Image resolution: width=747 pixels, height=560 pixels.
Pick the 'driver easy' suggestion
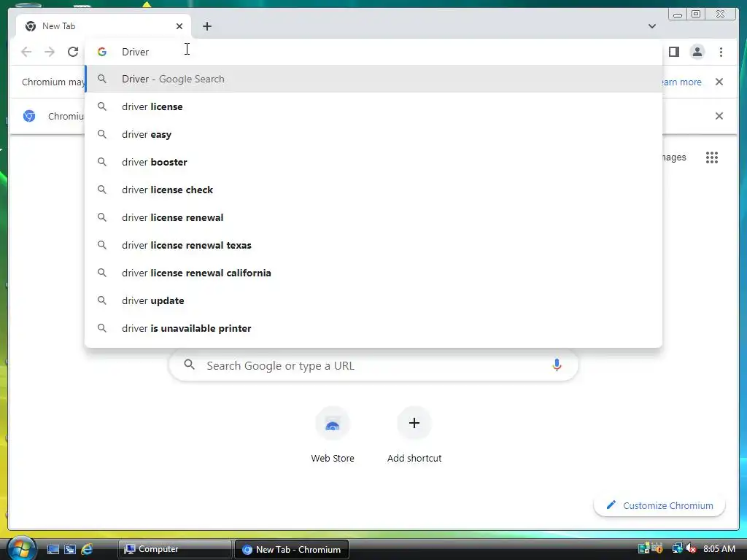(374, 134)
